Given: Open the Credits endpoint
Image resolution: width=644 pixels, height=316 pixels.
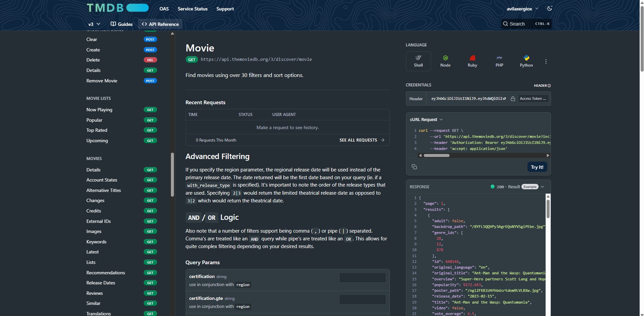Looking at the screenshot, I should pyautogui.click(x=122, y=211).
